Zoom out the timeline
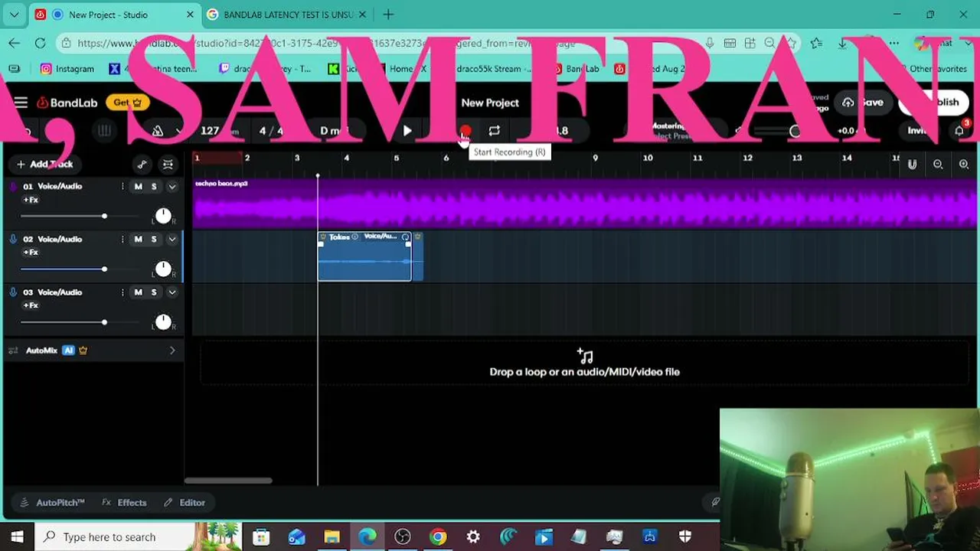This screenshot has width=980, height=551. coord(938,164)
